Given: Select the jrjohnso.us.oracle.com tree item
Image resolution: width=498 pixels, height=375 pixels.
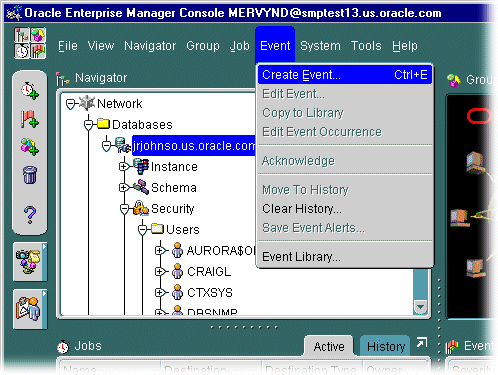Looking at the screenshot, I should click(194, 146).
